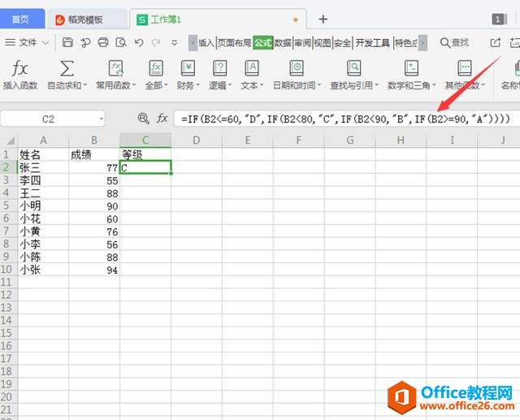This screenshot has width=520, height=420.
Task: Open the AutoSum (自动求和) sigma icon
Action: click(x=67, y=68)
